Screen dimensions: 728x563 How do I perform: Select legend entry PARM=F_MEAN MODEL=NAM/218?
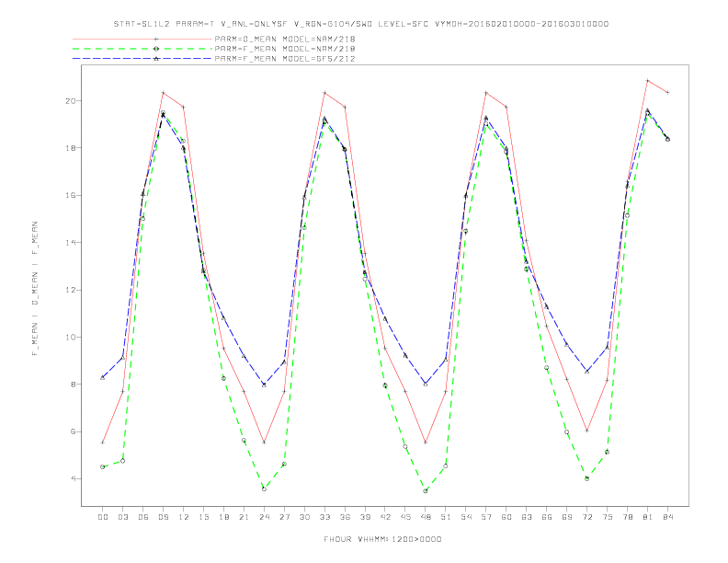[285, 49]
